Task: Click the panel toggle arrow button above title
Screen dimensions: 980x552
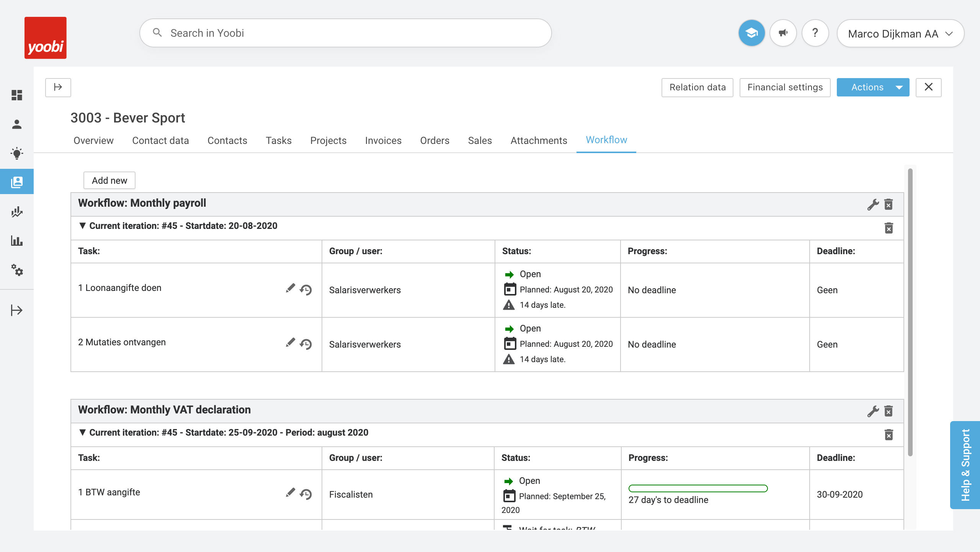Action: 58,88
